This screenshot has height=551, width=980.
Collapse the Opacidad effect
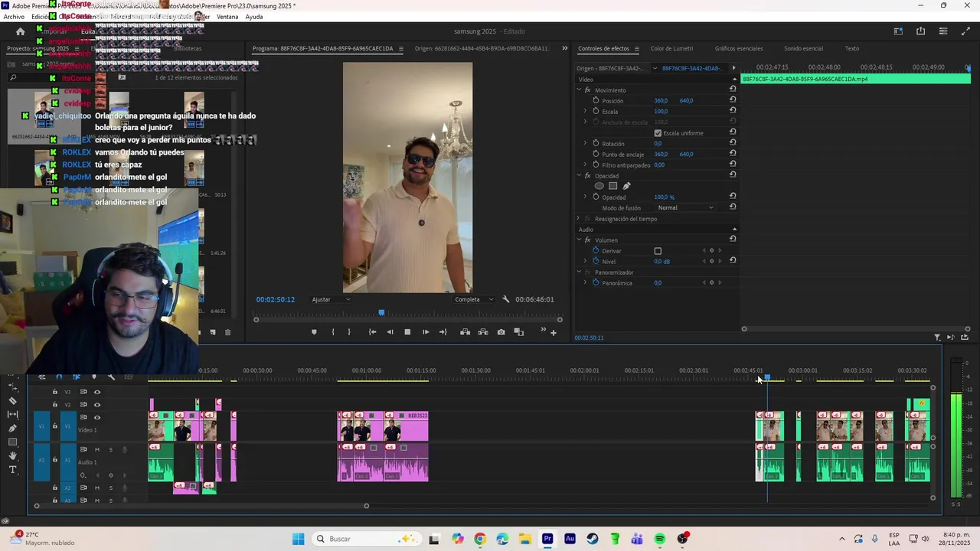click(x=579, y=176)
